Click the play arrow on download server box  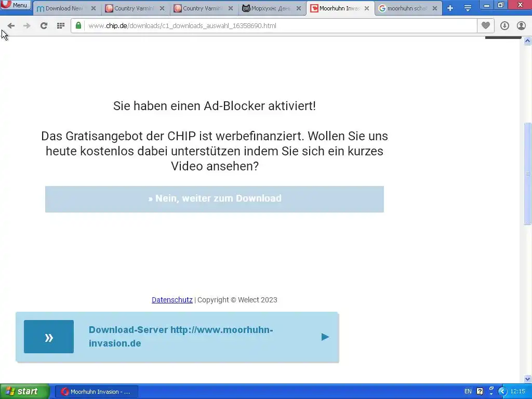pos(325,337)
